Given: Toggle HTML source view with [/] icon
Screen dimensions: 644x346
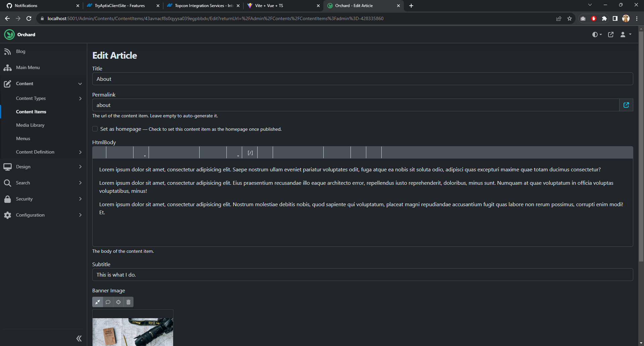Looking at the screenshot, I should pos(250,152).
